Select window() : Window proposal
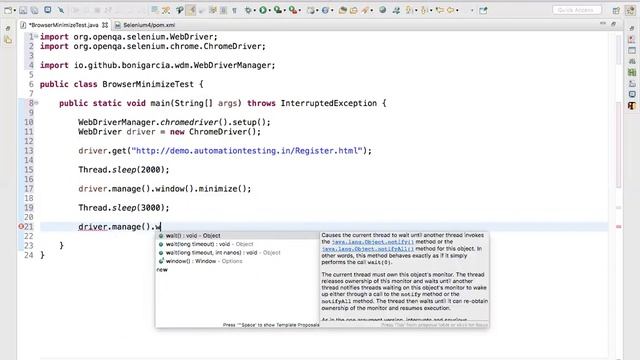Viewport: 640px width, 360px height. tap(237, 261)
